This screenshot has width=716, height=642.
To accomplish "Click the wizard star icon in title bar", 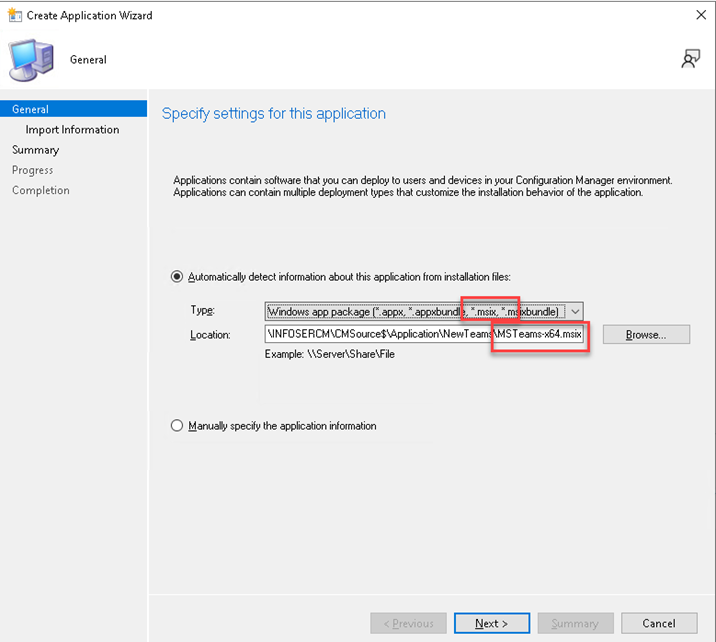I will [13, 15].
